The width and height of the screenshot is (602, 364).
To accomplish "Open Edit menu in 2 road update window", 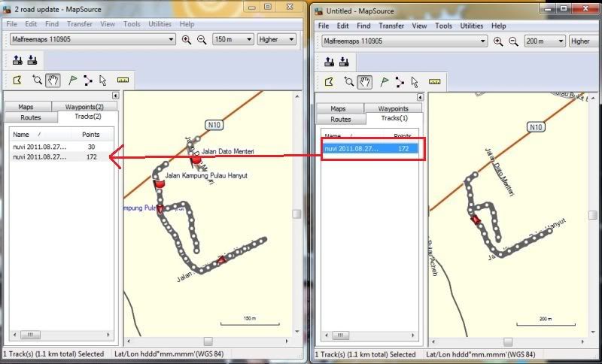I will pos(31,24).
